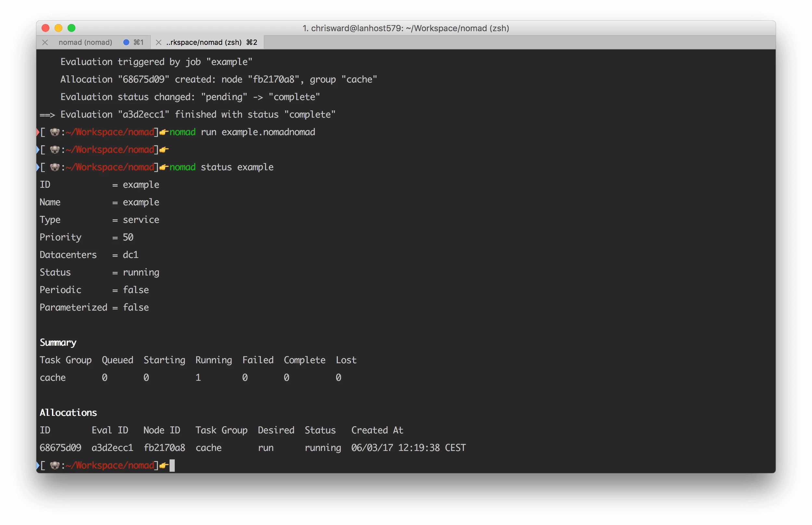
Task: Click the 'run example.nomadnomad' command text
Action: pos(258,132)
